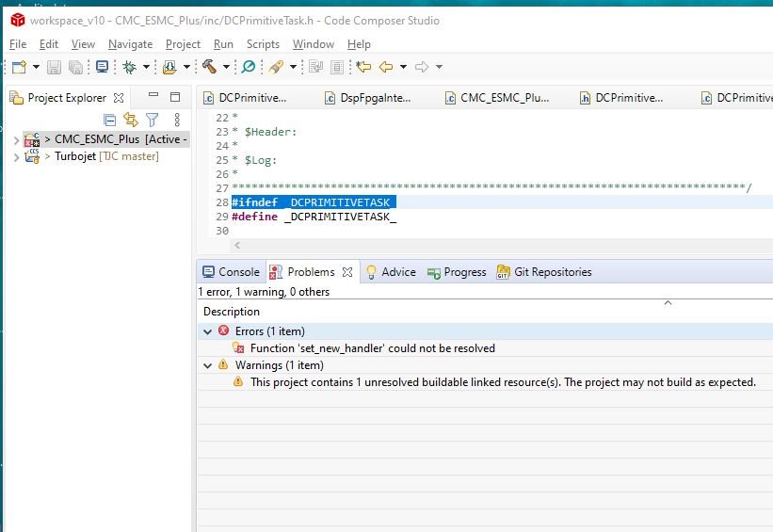Click the greyed lined-page toolbar icon
This screenshot has width=773, height=532.
coord(337,67)
